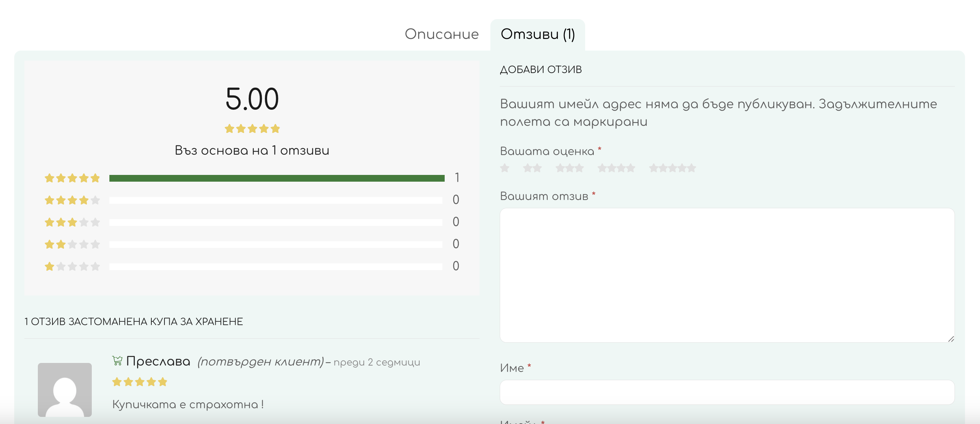Image resolution: width=980 pixels, height=424 pixels.
Task: Click the 5.00 average rating value
Action: (x=252, y=99)
